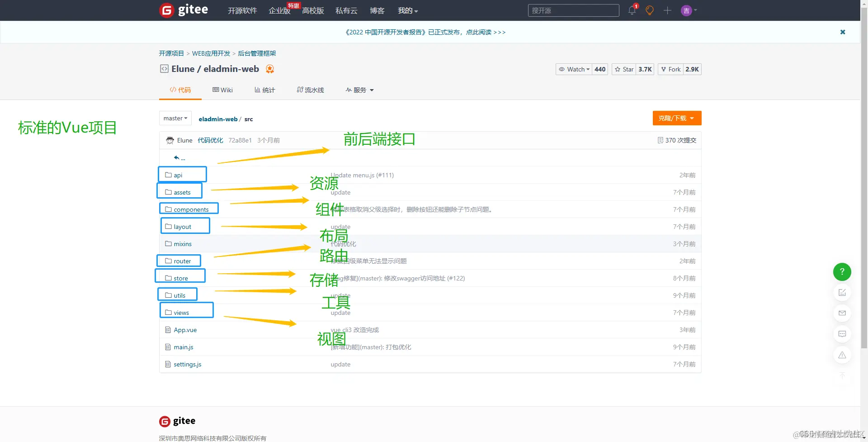The height and width of the screenshot is (442, 868).
Task: Click the help question mark floating button
Action: (x=842, y=272)
